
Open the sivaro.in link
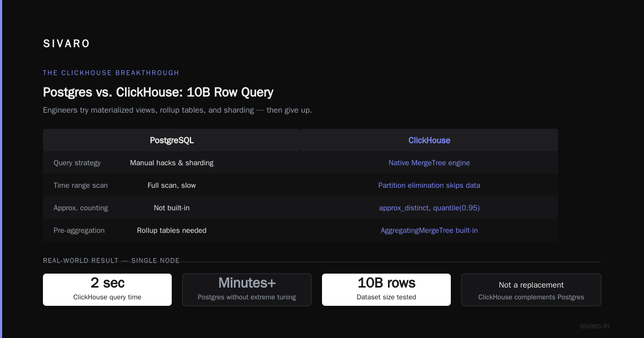pos(595,326)
